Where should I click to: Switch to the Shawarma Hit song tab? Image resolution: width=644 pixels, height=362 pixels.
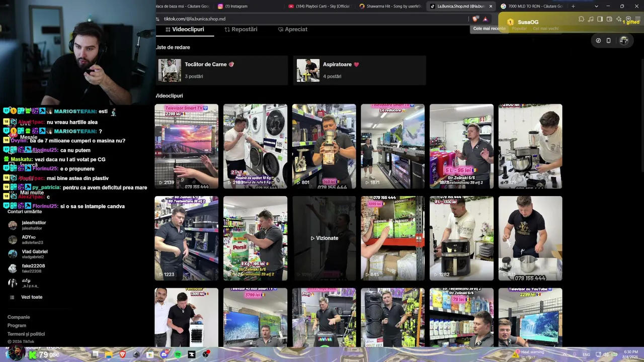[x=390, y=6]
